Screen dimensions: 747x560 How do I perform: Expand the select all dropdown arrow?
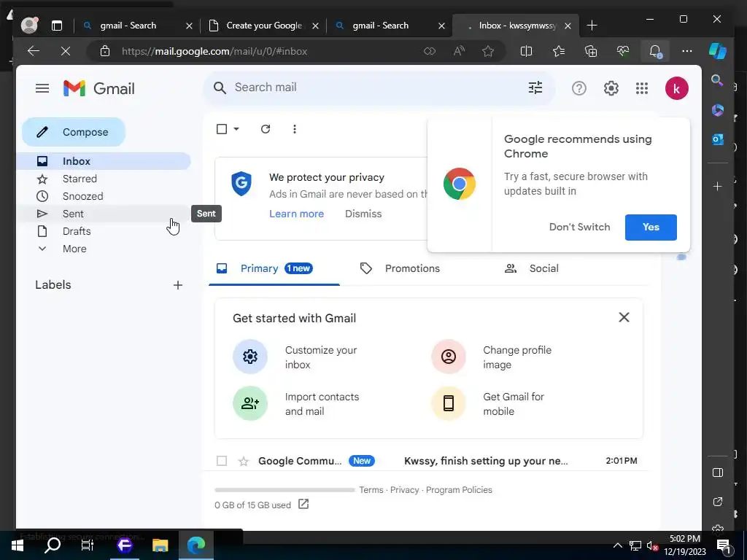(236, 129)
